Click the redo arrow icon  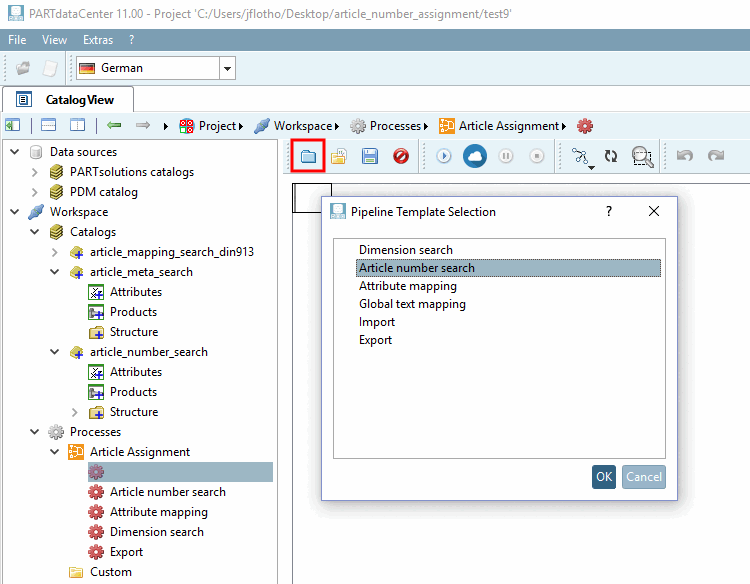pyautogui.click(x=716, y=155)
